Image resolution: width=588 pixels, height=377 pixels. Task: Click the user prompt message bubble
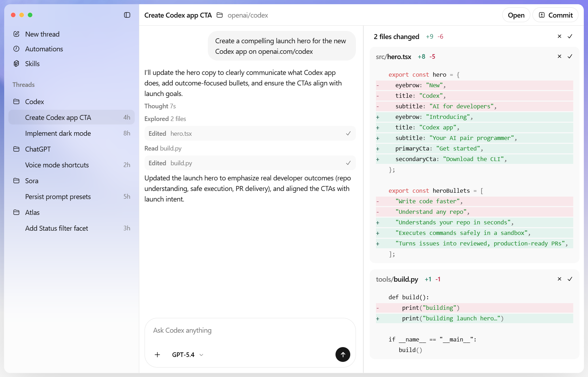coord(282,46)
